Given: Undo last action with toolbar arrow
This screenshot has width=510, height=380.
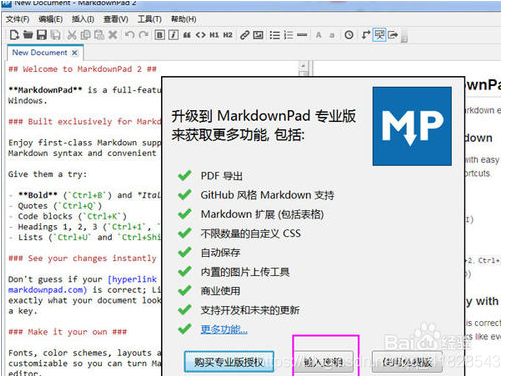Looking at the screenshot, I should [x=130, y=35].
